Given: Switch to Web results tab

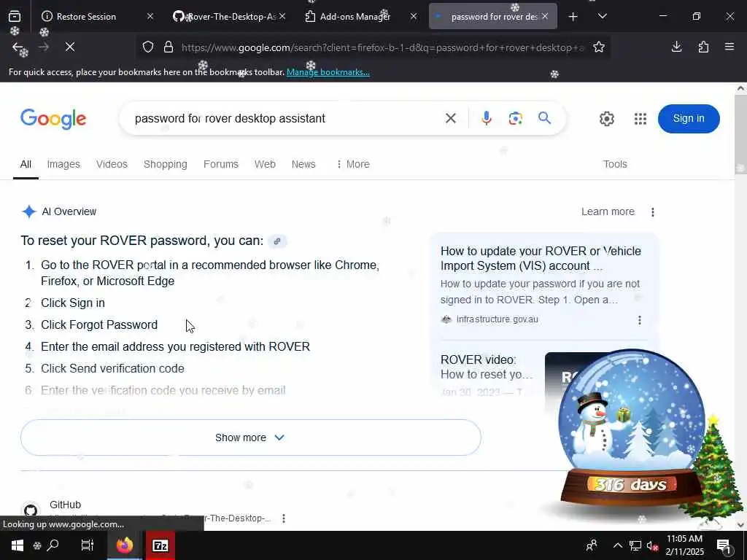Looking at the screenshot, I should point(265,164).
